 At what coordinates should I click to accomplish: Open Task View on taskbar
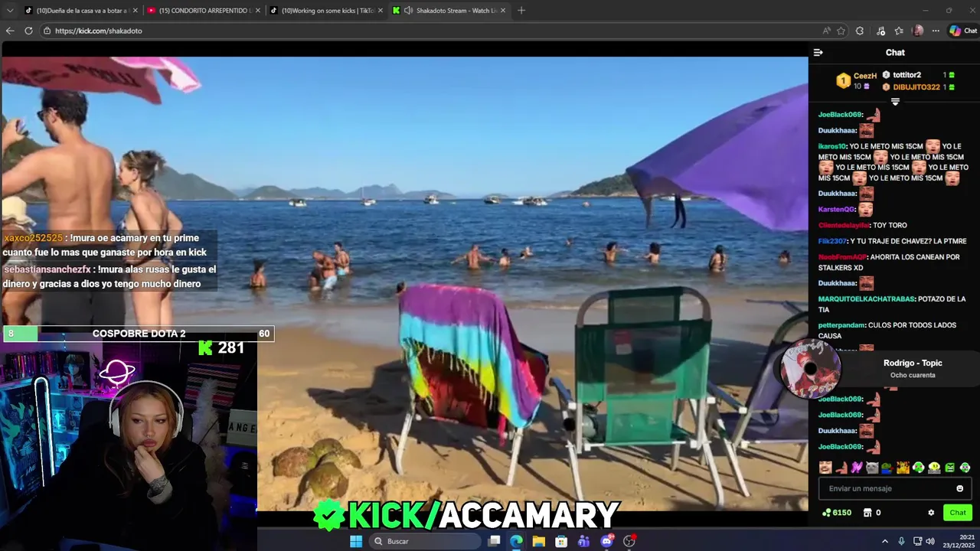point(495,541)
